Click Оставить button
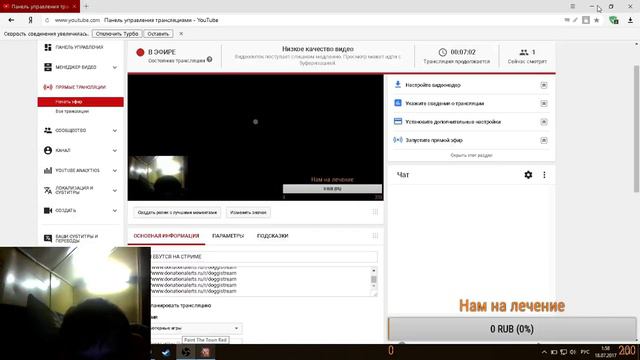Viewport: 640px width, 360px height. (158, 34)
